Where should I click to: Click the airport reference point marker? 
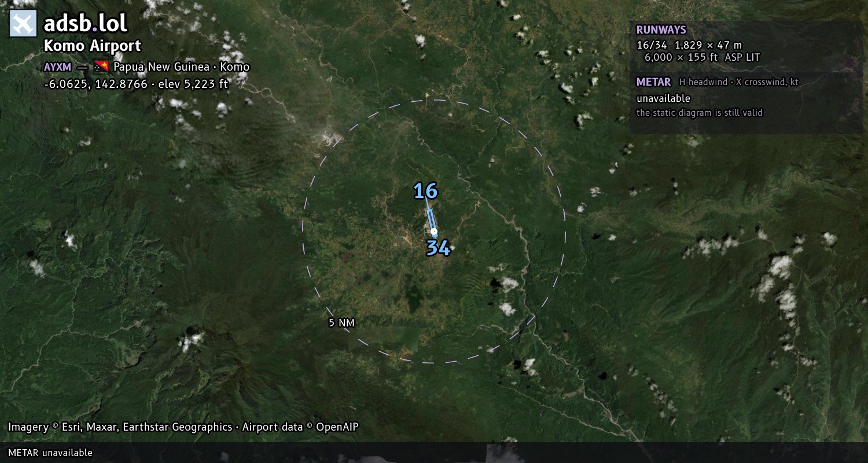pos(434,231)
